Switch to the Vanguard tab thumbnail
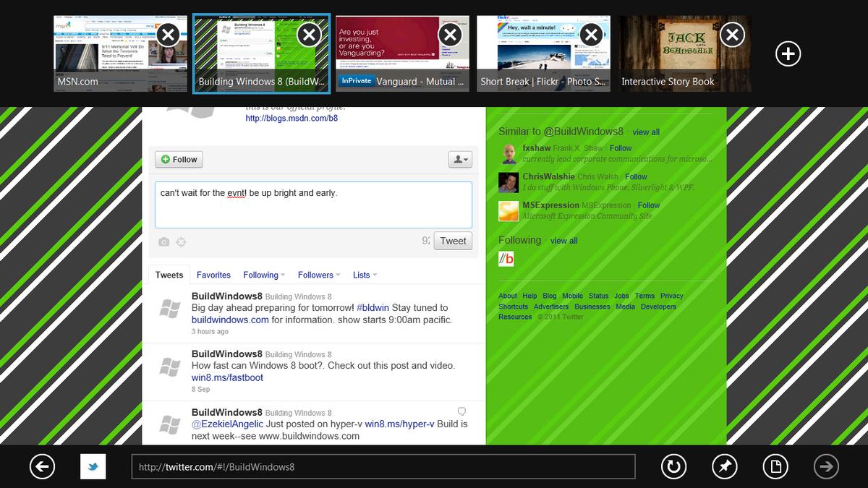This screenshot has width=868, height=488. 402,53
